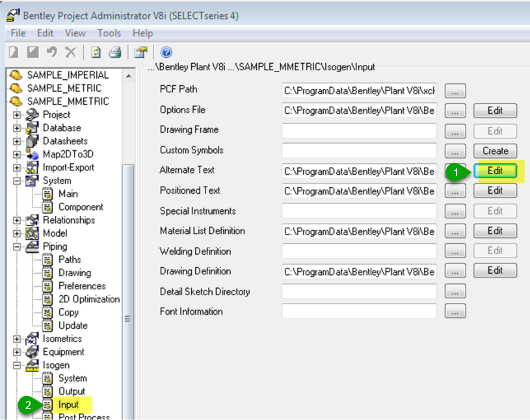This screenshot has width=530, height=420.
Task: Click the Undo toolbar icon
Action: pyautogui.click(x=52, y=53)
